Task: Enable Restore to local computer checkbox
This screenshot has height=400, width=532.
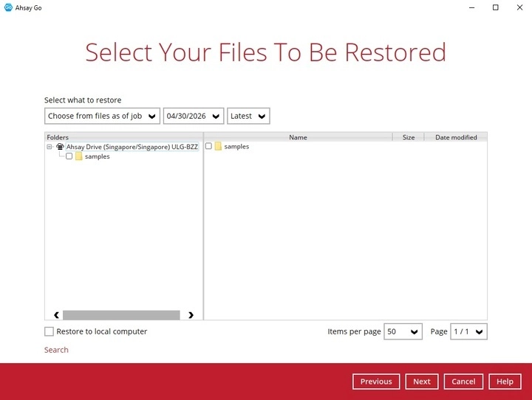Action: coord(50,331)
